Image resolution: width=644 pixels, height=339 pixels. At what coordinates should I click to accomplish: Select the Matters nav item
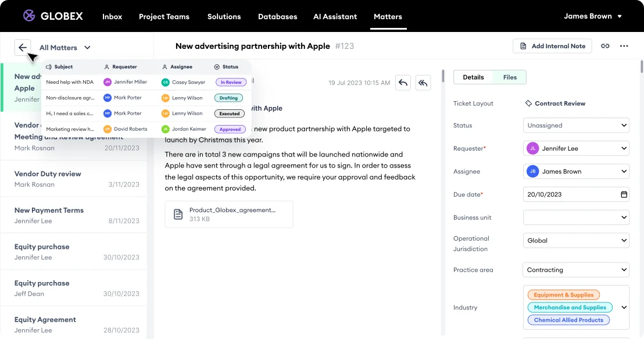[388, 16]
